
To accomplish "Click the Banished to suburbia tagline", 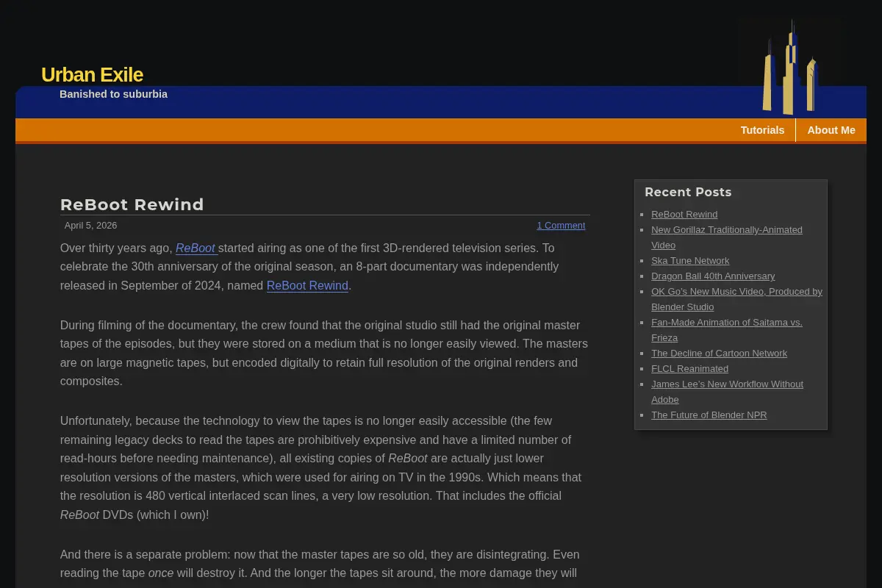I will click(113, 94).
